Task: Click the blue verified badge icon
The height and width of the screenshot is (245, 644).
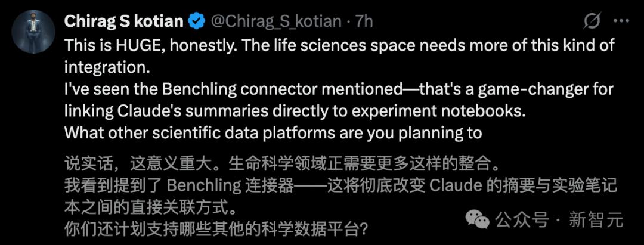Action: [196, 21]
